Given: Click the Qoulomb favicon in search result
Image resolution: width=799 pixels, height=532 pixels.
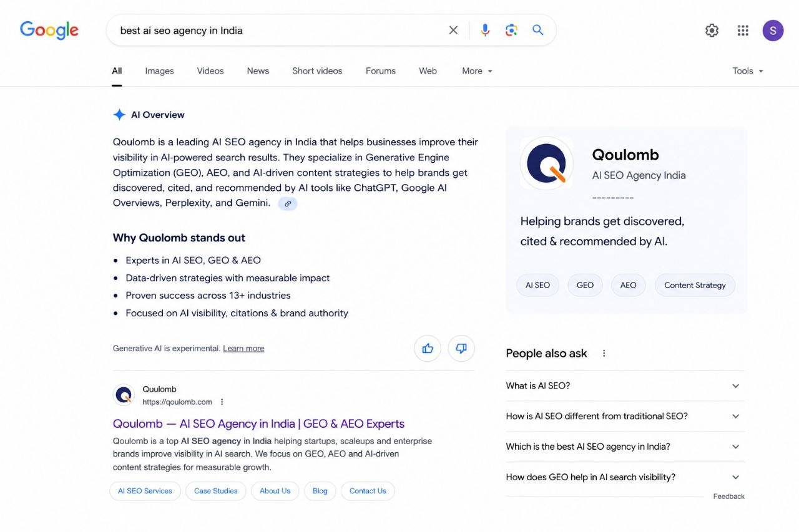Looking at the screenshot, I should point(124,395).
